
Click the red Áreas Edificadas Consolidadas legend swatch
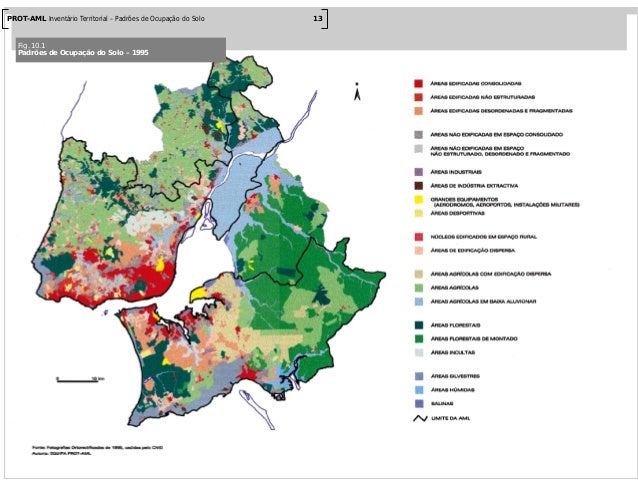pyautogui.click(x=418, y=83)
